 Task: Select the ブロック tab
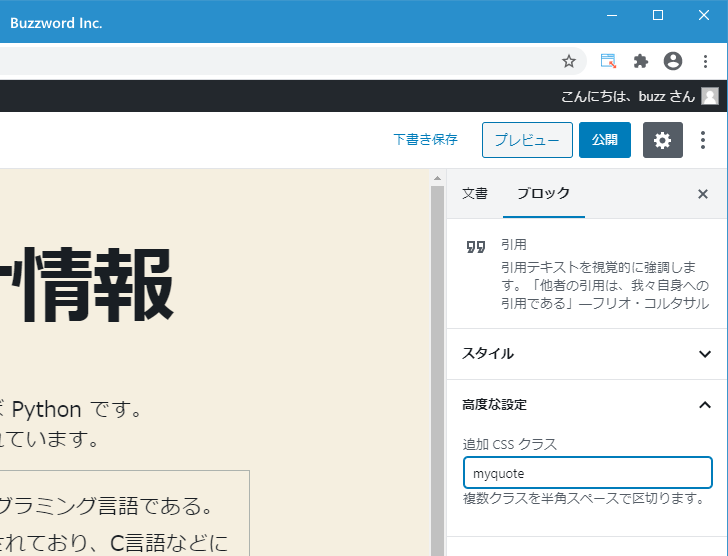point(544,194)
